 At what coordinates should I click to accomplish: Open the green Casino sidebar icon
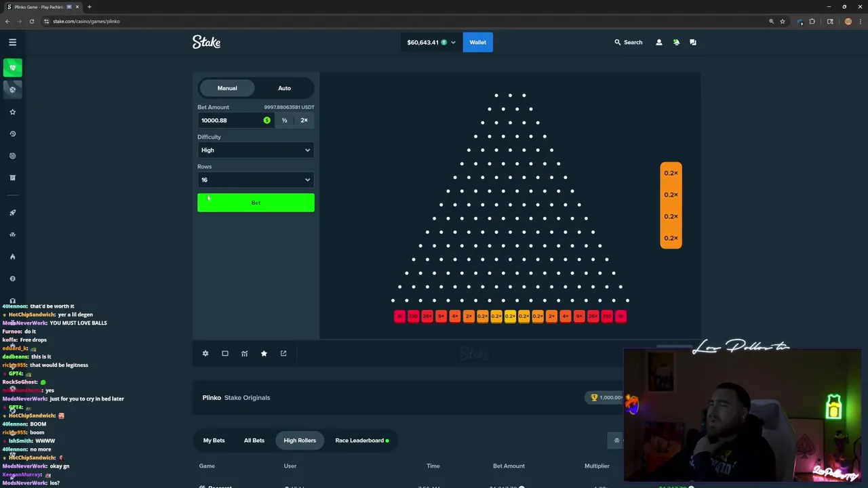click(12, 67)
